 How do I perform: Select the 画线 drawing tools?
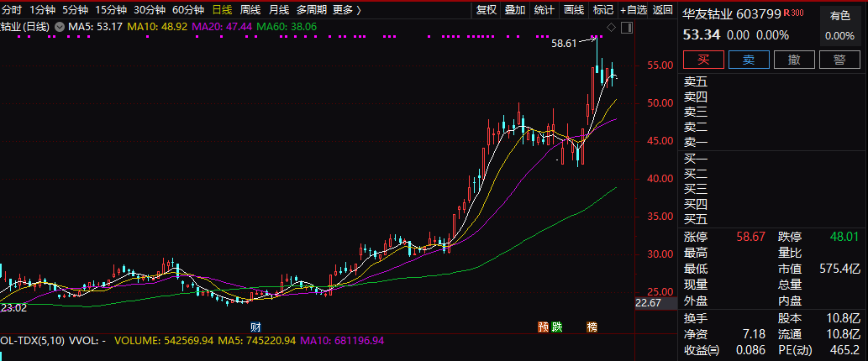573,10
